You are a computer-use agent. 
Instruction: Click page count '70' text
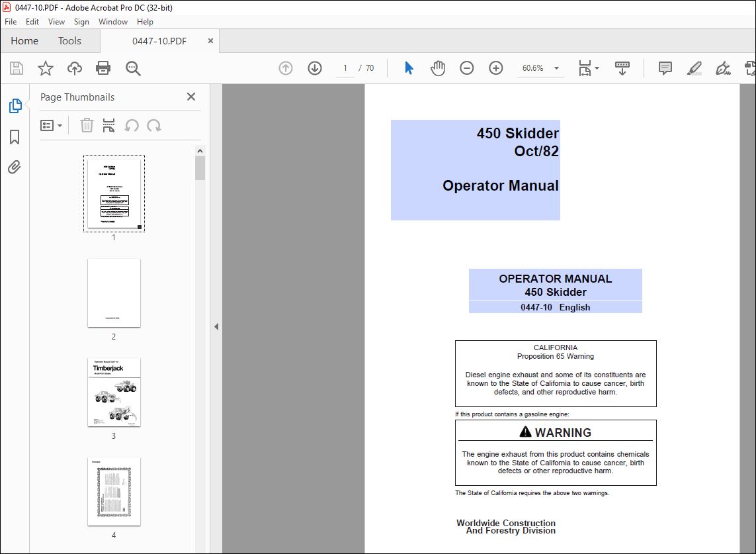coord(370,68)
